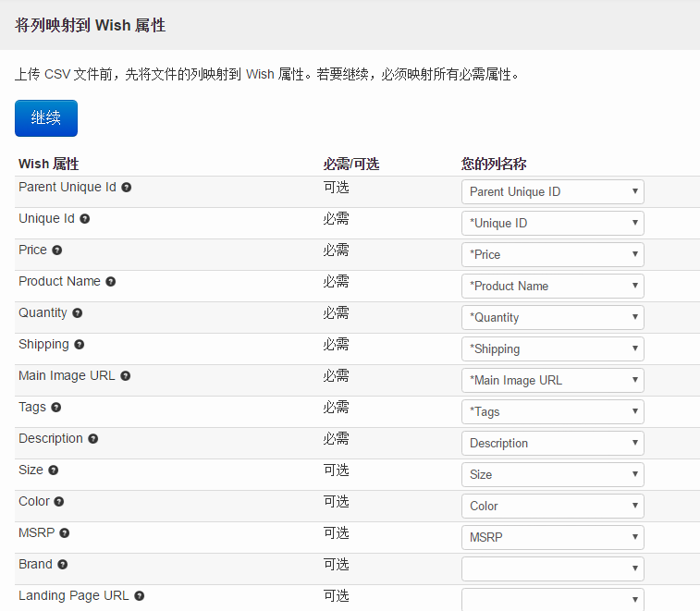This screenshot has width=700, height=611.
Task: Click the help icon beside Quantity
Action: pyautogui.click(x=78, y=313)
